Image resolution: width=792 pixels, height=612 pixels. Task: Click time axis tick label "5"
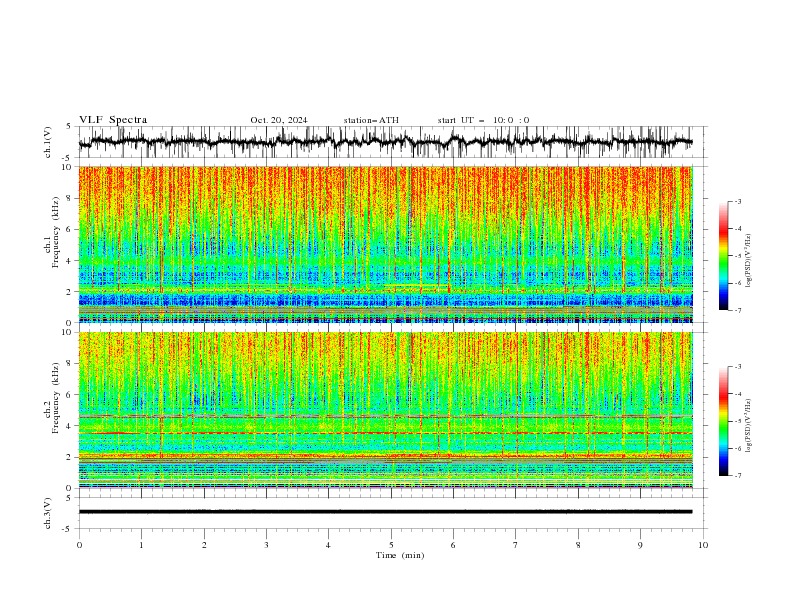(391, 545)
